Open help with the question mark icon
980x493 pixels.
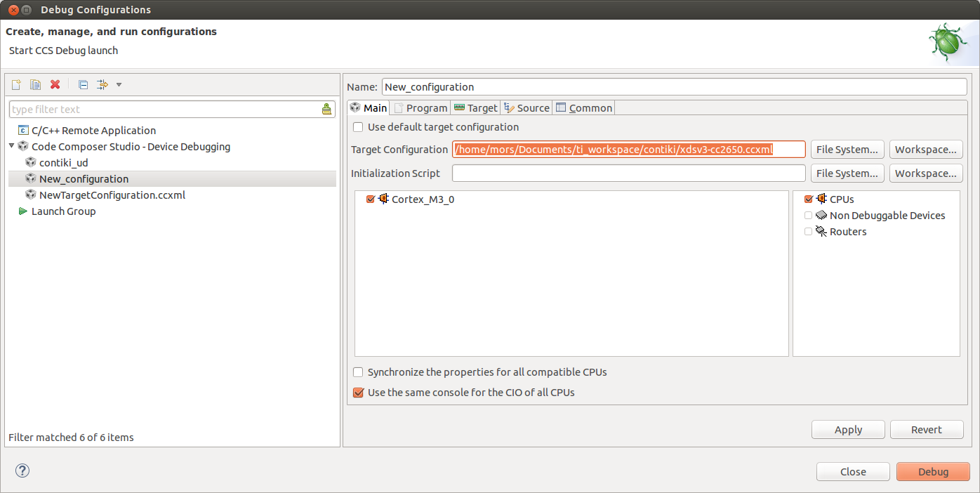coord(22,471)
